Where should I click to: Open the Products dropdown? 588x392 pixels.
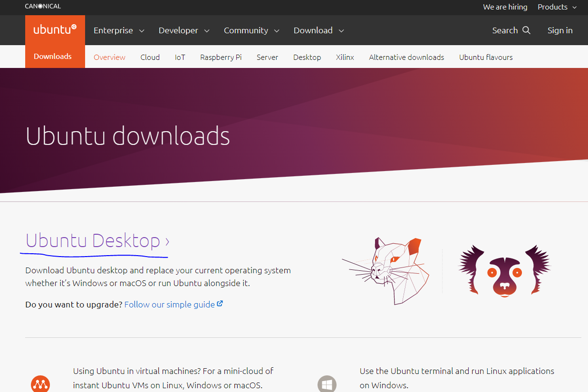[557, 7]
